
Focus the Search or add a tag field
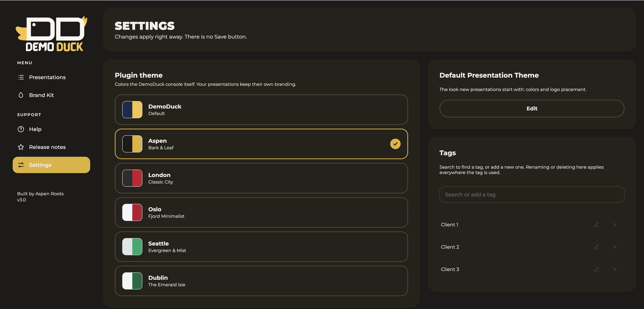(532, 195)
